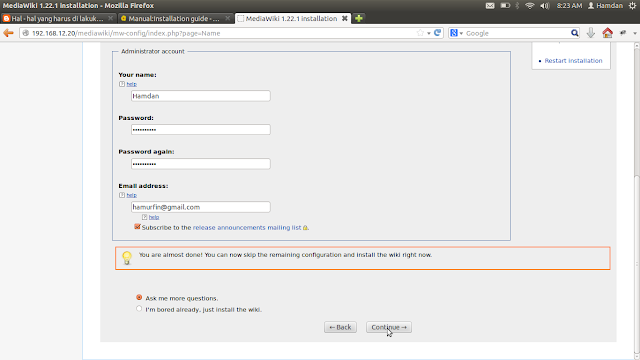640x360 pixels.
Task: Open the toolbar overflow dropdown arrow
Action: point(635,33)
